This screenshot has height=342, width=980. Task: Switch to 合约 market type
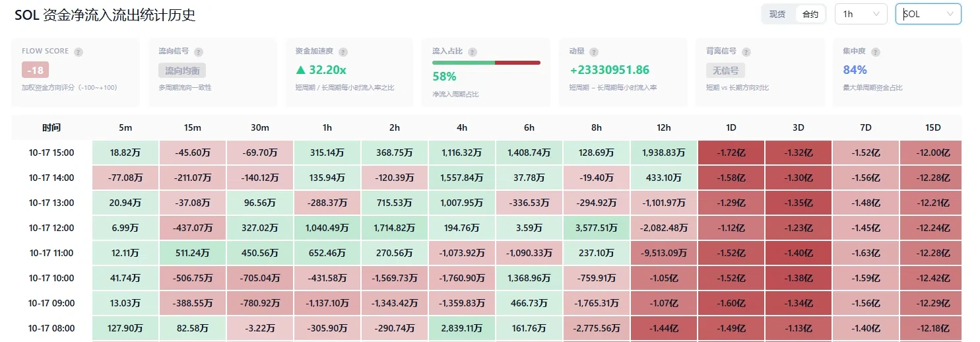[810, 14]
